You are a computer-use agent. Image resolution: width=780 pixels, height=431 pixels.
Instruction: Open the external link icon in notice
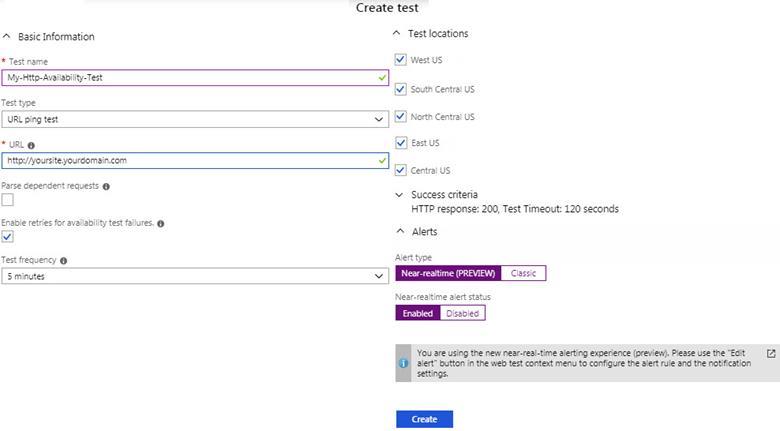(x=770, y=354)
